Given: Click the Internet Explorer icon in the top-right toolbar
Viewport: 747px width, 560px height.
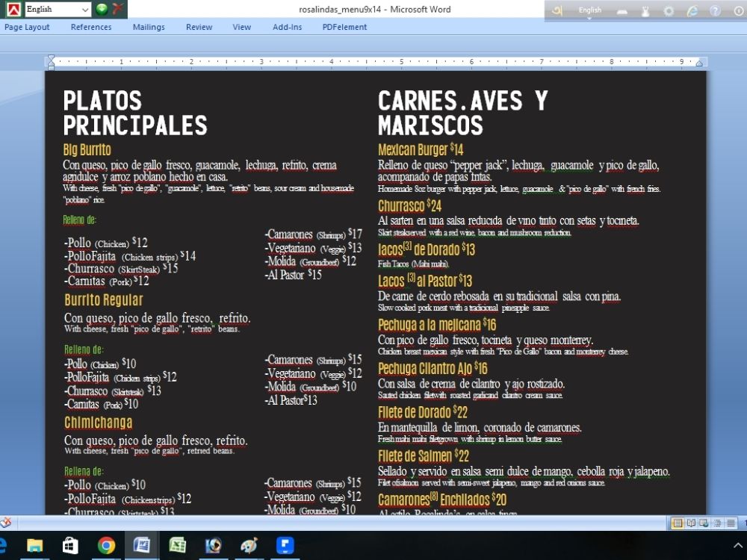Looking at the screenshot, I should click(x=692, y=11).
